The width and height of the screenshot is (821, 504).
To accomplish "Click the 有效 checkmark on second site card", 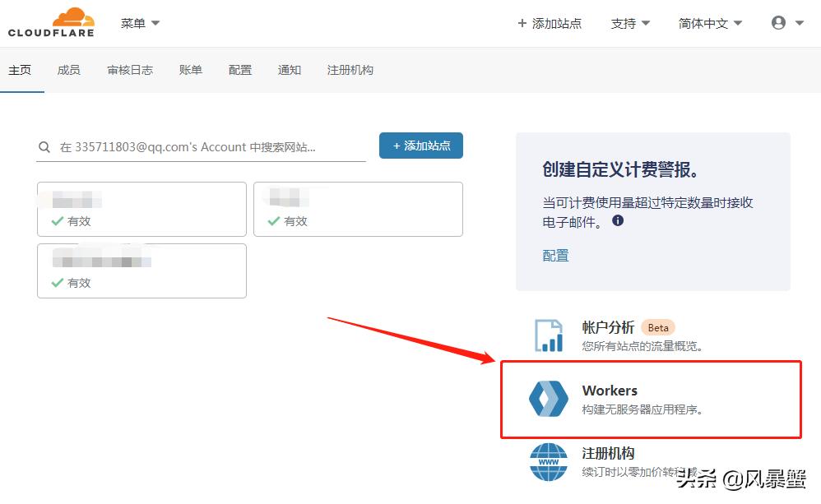I will 271,220.
